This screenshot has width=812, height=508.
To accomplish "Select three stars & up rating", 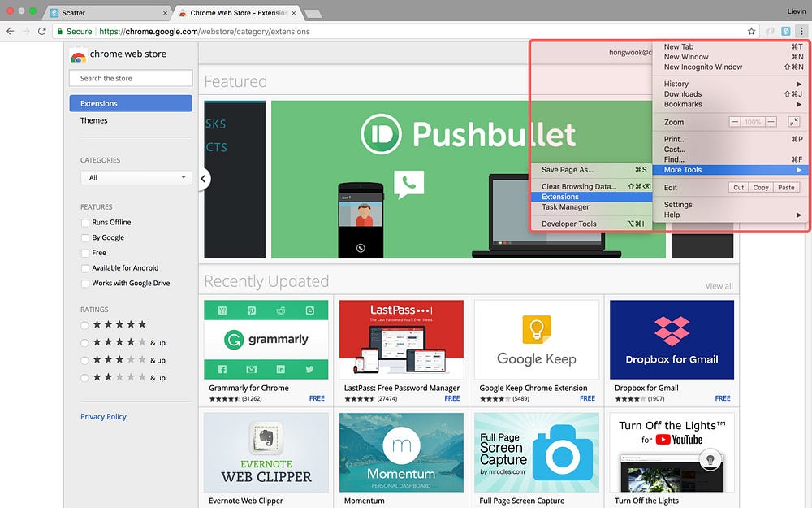I will [84, 360].
